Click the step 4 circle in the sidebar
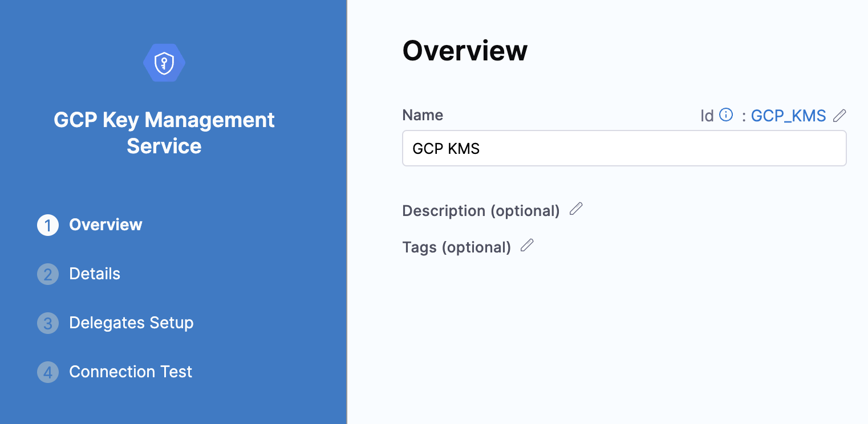The height and width of the screenshot is (424, 868). coord(47,372)
